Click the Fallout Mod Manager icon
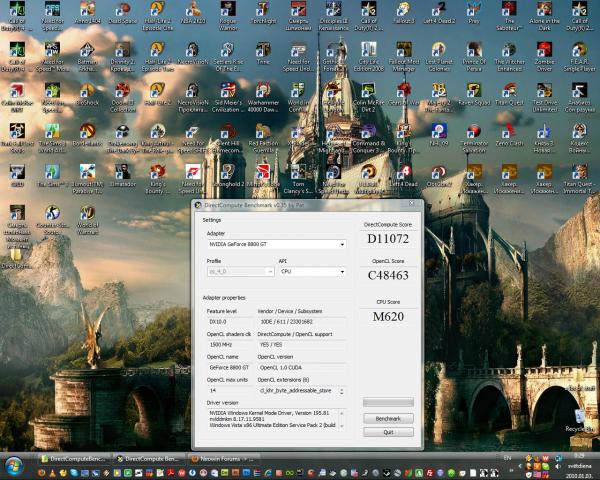The width and height of the screenshot is (600, 480). [404, 57]
